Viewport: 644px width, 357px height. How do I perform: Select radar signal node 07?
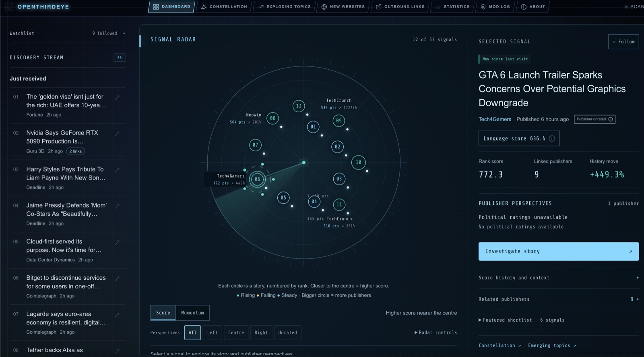click(x=255, y=145)
